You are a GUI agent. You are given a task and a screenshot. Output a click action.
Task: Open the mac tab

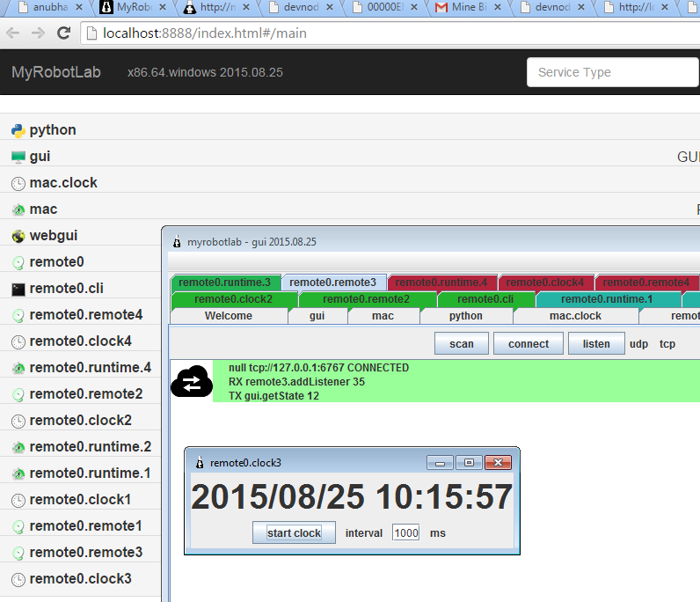point(383,316)
